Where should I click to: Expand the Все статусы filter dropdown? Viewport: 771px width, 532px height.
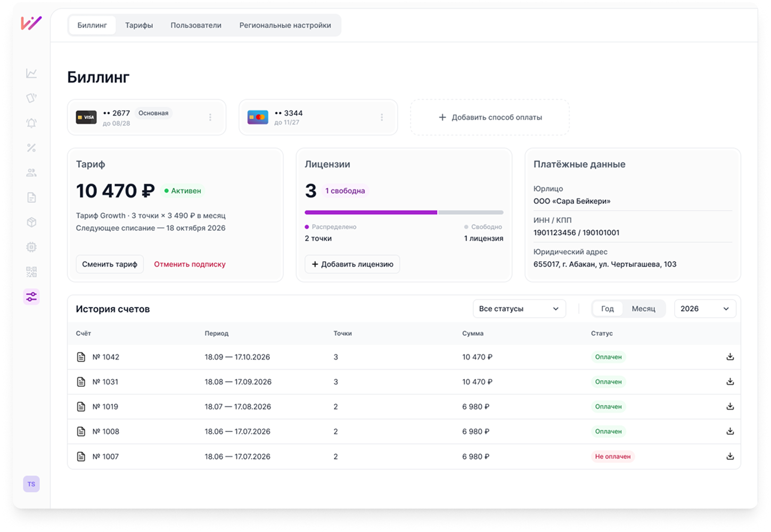[x=519, y=309]
